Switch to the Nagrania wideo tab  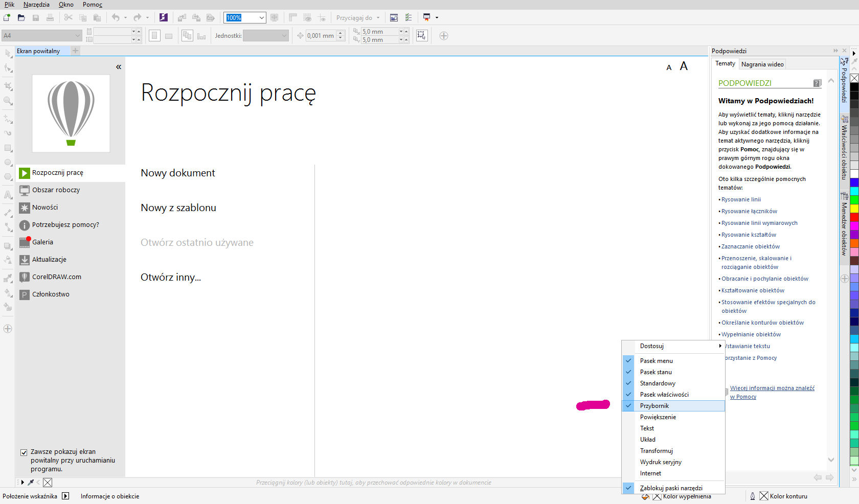pos(762,64)
